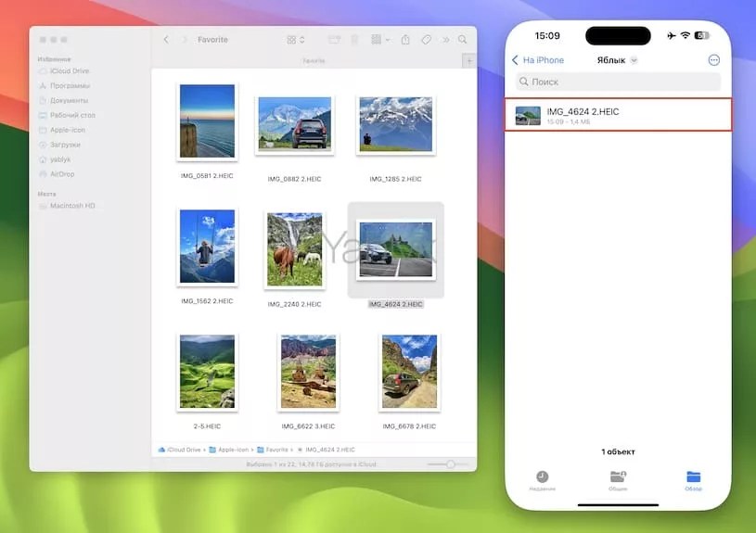The height and width of the screenshot is (533, 756).
Task: Open the more options ellipsis on iPhone
Action: pos(714,59)
